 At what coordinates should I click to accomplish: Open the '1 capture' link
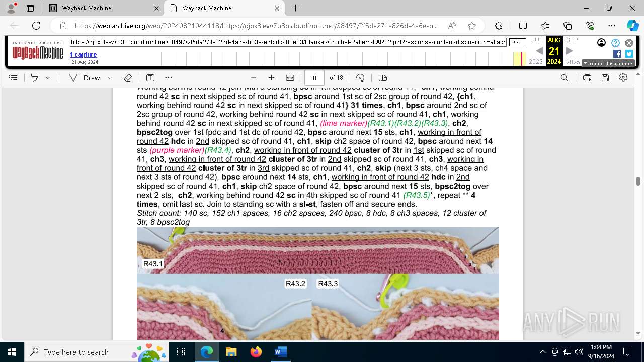[x=83, y=55]
